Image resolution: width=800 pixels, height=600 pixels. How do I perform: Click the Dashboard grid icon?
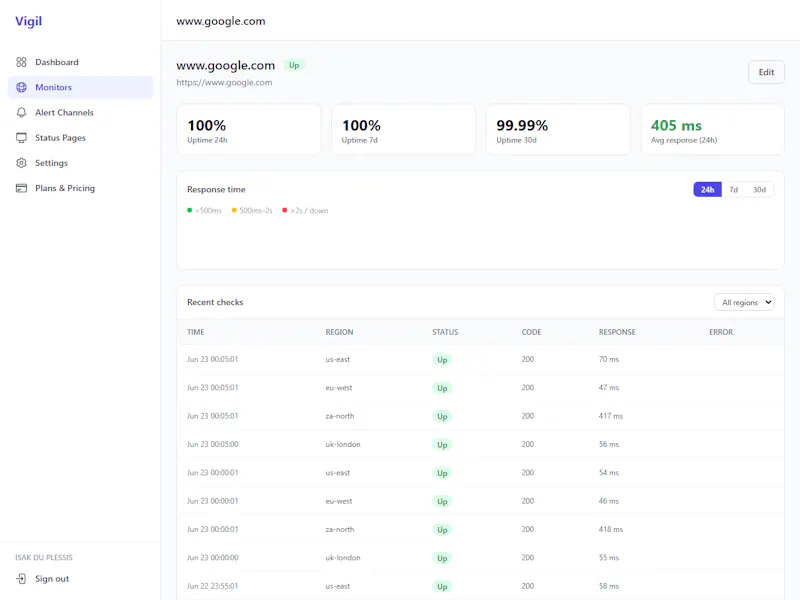pyautogui.click(x=21, y=62)
